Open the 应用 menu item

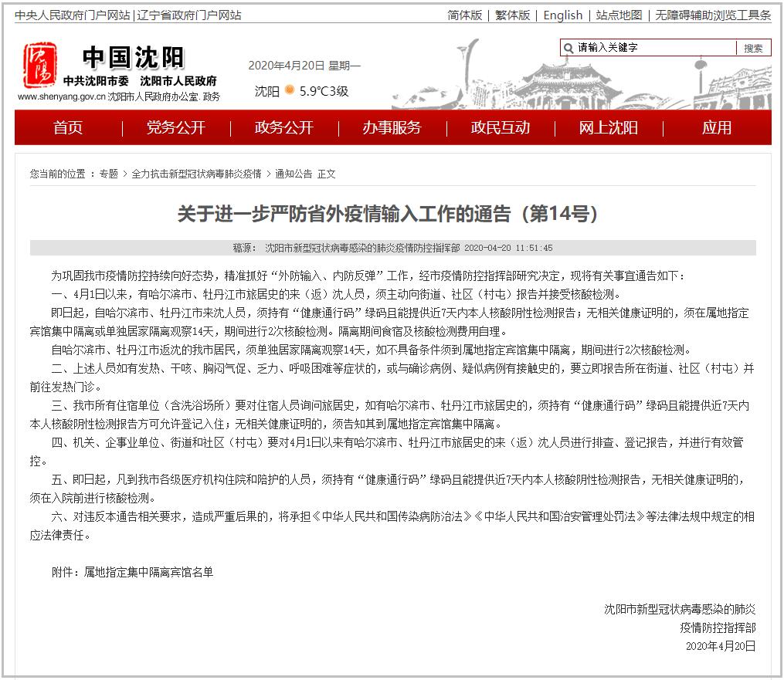pyautogui.click(x=716, y=127)
